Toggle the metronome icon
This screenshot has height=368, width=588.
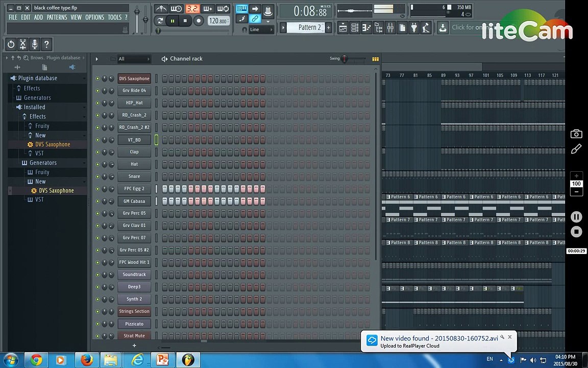[x=161, y=9]
